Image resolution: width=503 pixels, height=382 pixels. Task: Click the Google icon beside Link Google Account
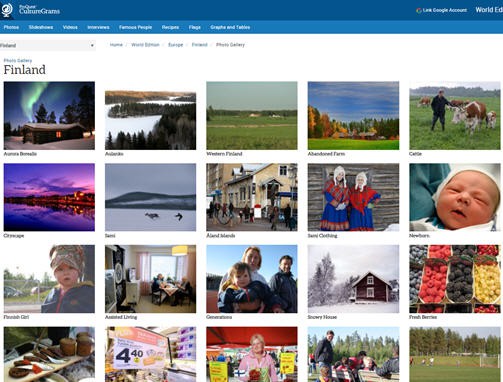(419, 10)
